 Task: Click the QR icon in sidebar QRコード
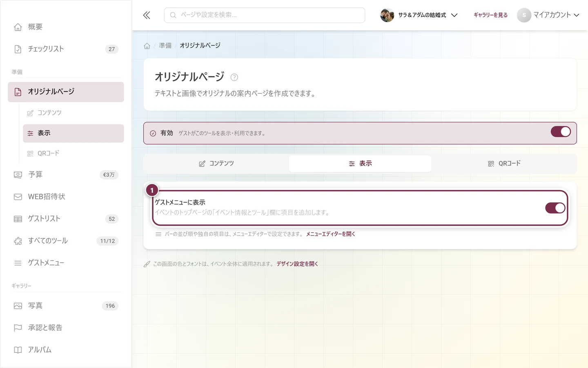pos(30,153)
